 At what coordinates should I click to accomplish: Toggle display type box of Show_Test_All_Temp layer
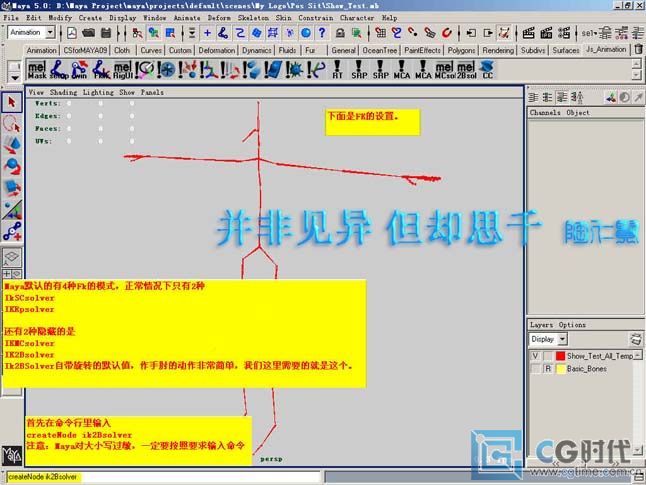(548, 356)
